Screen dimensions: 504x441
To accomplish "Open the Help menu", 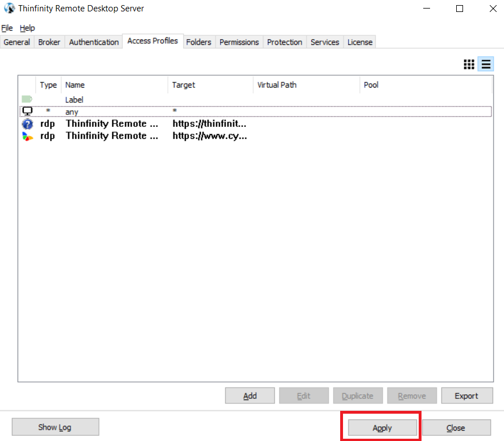I will pos(27,28).
